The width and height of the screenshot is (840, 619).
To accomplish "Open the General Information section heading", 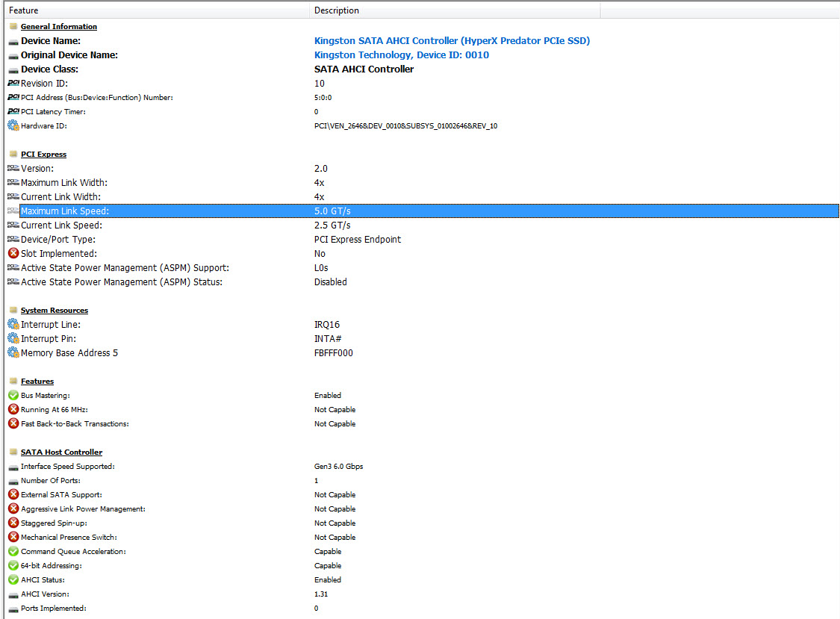I will (59, 26).
